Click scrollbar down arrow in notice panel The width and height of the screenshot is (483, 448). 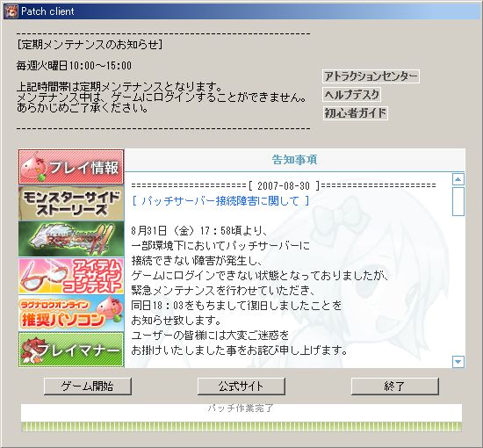(458, 362)
